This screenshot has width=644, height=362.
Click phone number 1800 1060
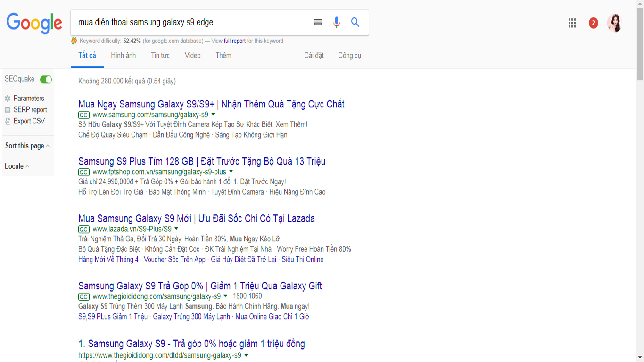pos(248,296)
